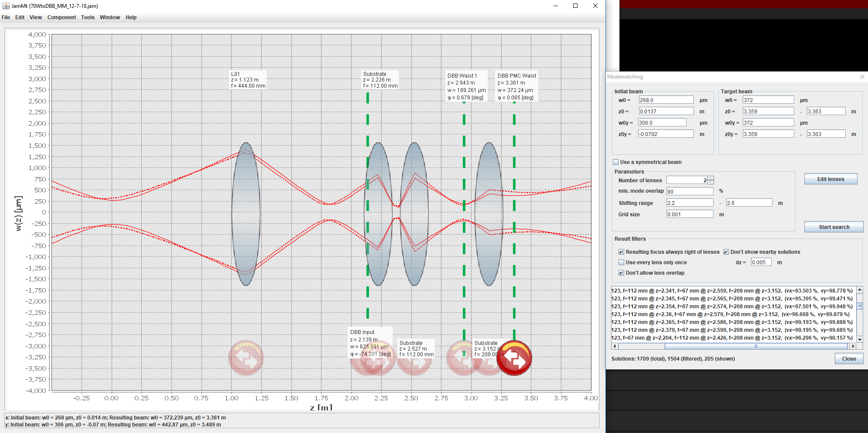Click the Target beam z0 upper field 3.363
The width and height of the screenshot is (868, 433).
826,112
